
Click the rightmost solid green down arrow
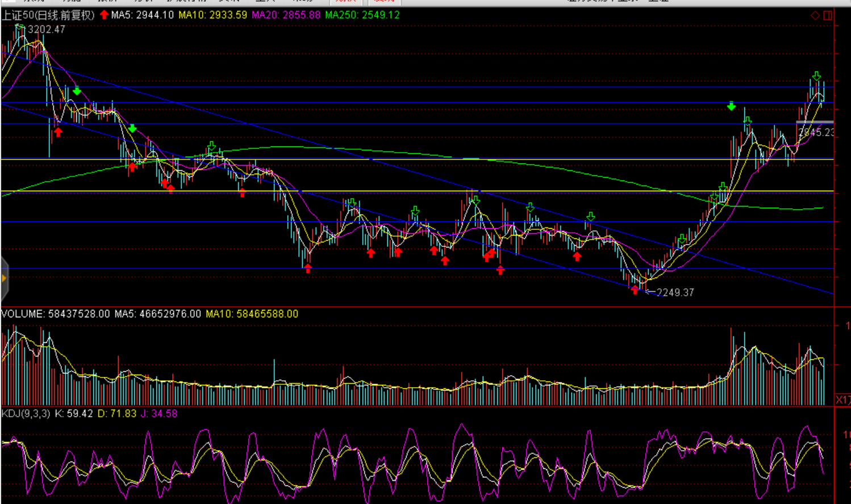[731, 106]
